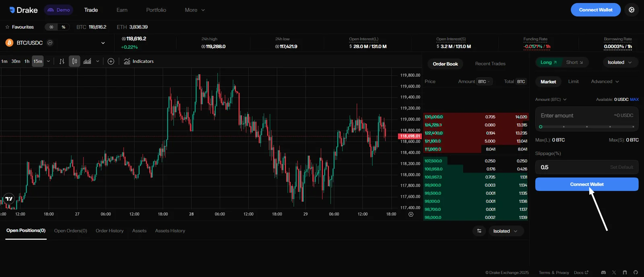Open the Isolated margin mode dropdown
This screenshot has height=277, width=644.
point(620,62)
